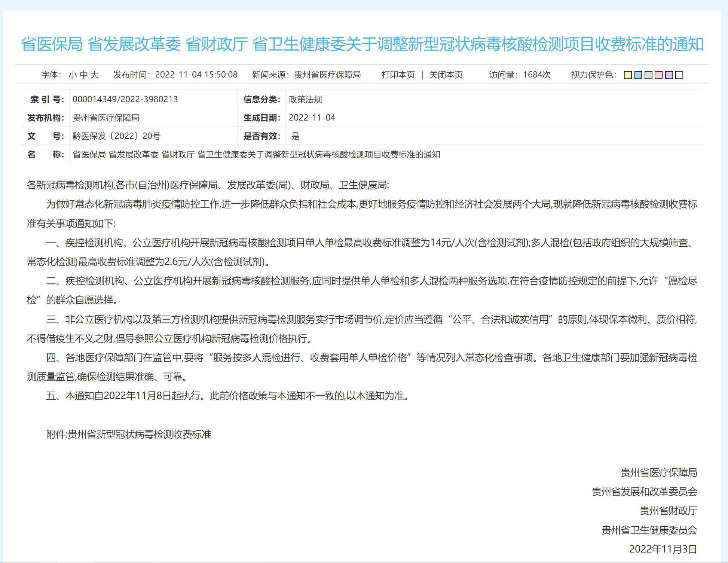Click the publish time 2022-11-04 15:50:08
The width and height of the screenshot is (728, 563).
(196, 75)
